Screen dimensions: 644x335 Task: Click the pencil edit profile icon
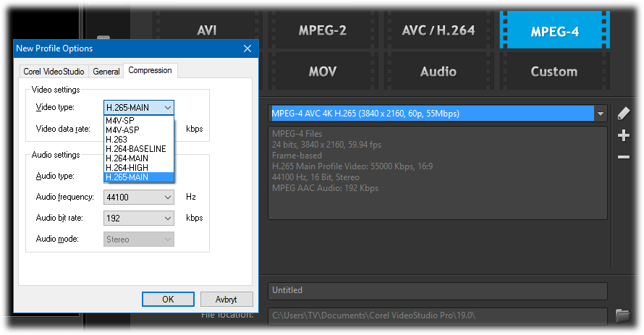tap(623, 114)
